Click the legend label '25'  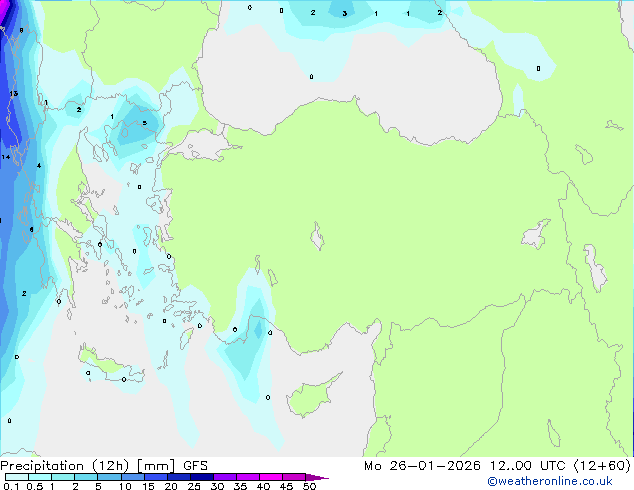pos(194,486)
